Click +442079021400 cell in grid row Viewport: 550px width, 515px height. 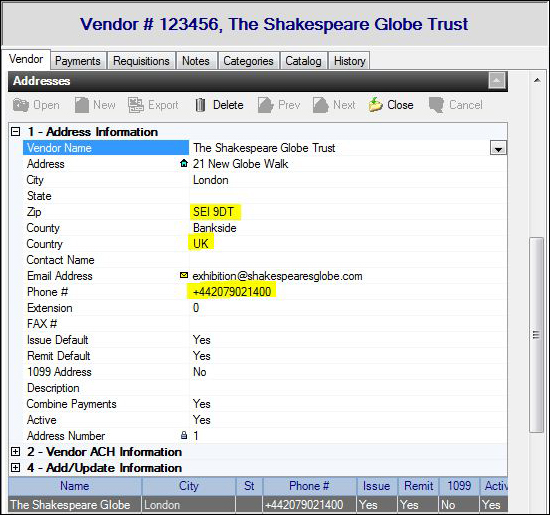click(x=309, y=505)
